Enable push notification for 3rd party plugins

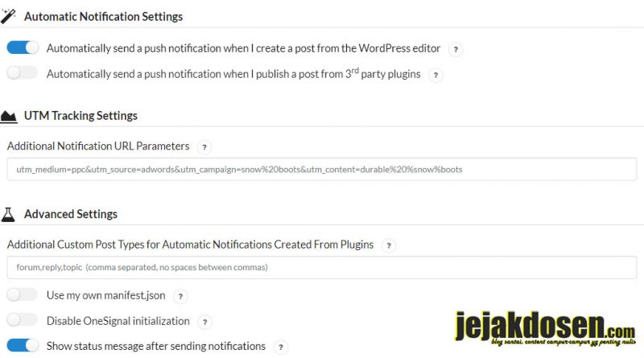pyautogui.click(x=23, y=73)
